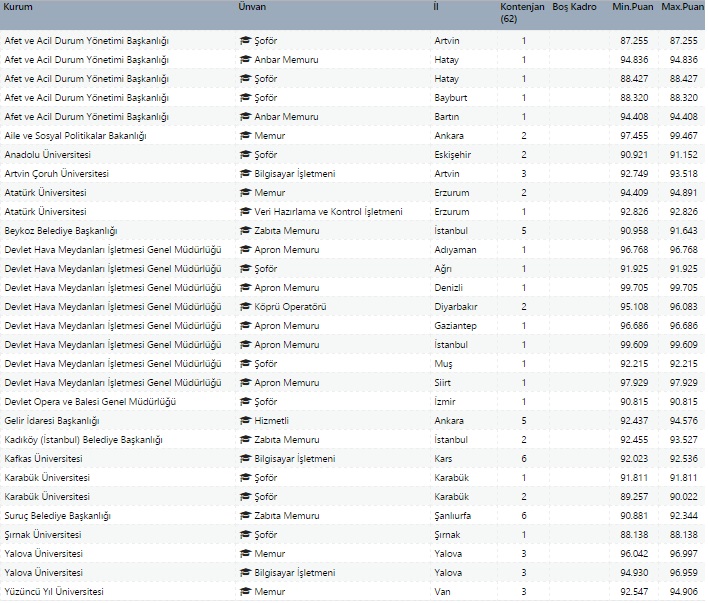Click the Şanlıurfa province cell
This screenshot has height=603, width=708.
pos(452,516)
